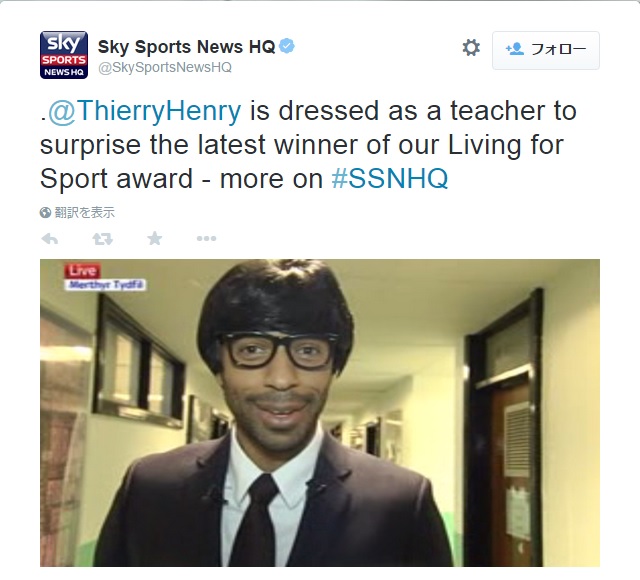
Task: Click the Sky Sports News HQ name
Action: point(187,47)
